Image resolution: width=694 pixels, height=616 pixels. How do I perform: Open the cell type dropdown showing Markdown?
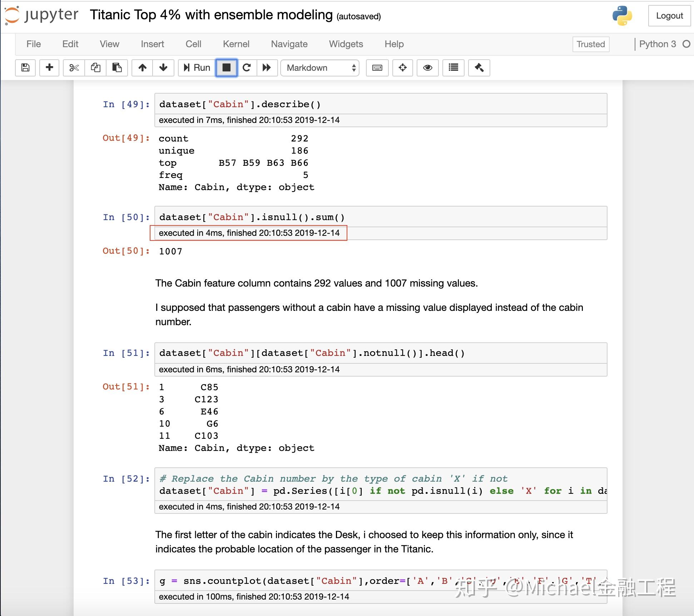tap(319, 68)
